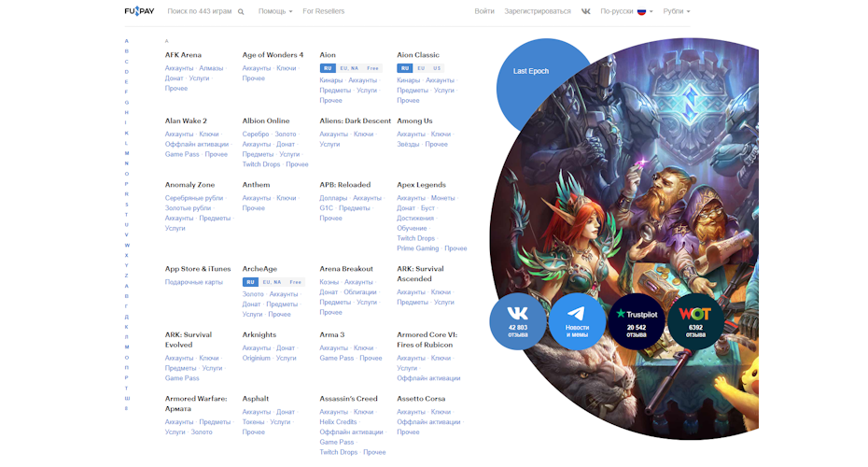Open the По-русски language dropdown

pos(626,11)
